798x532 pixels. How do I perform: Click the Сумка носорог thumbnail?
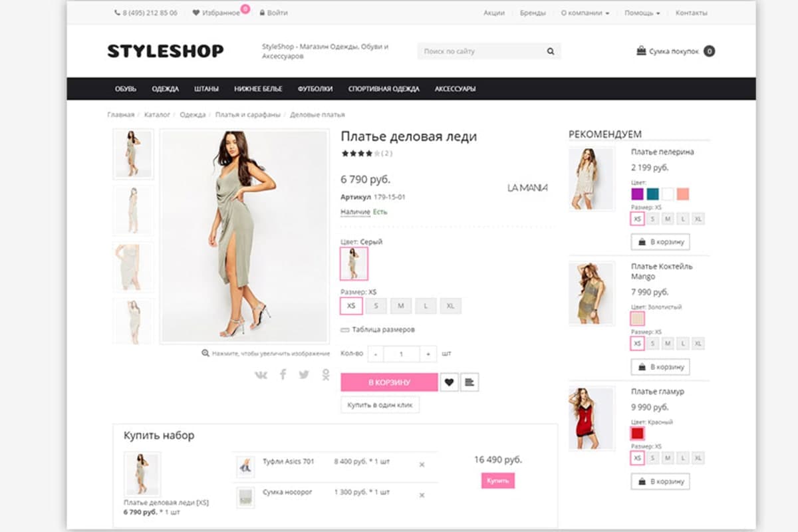point(245,497)
